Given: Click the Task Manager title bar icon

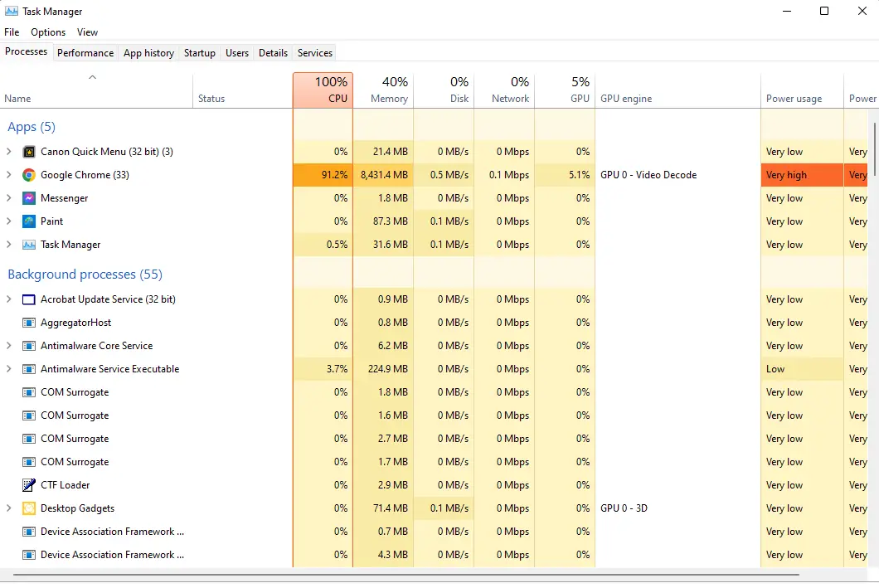Looking at the screenshot, I should [12, 12].
